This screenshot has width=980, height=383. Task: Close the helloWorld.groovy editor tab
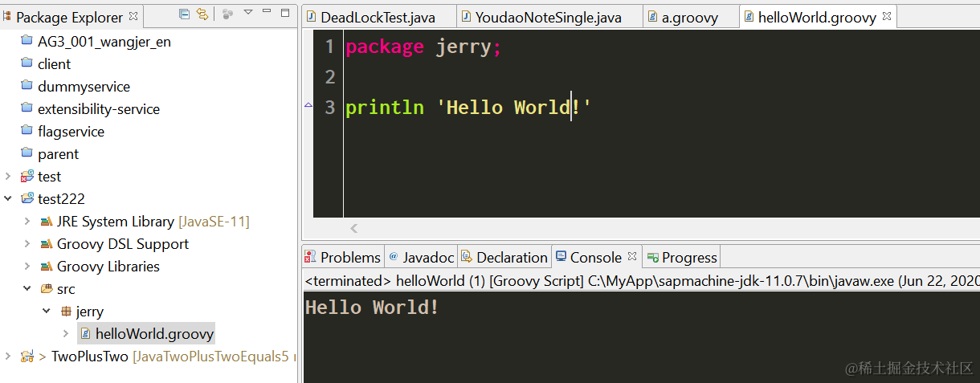887,15
